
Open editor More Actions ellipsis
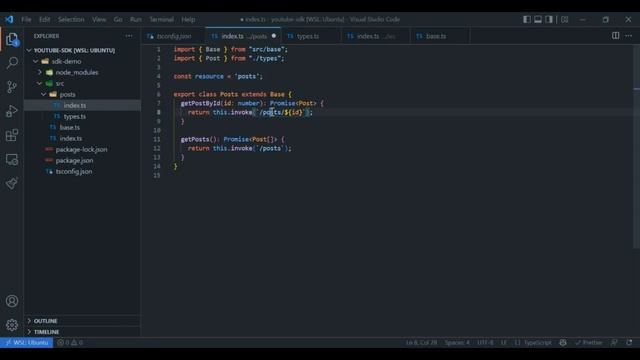pyautogui.click(x=629, y=36)
